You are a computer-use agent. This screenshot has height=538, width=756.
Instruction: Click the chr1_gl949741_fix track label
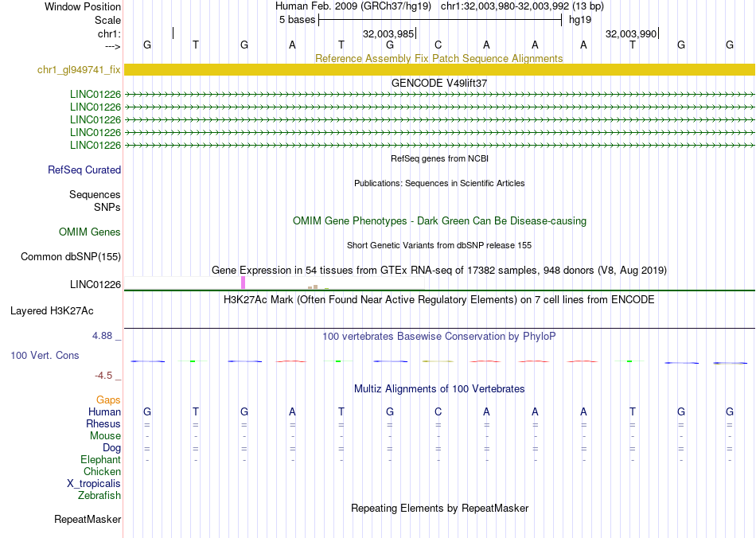tap(79, 70)
